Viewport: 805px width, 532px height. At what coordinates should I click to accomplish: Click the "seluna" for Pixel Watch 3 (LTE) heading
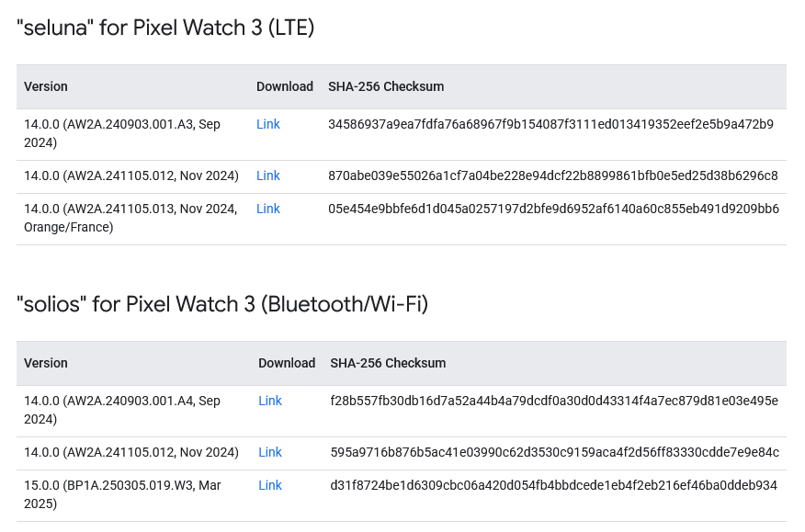pos(165,28)
